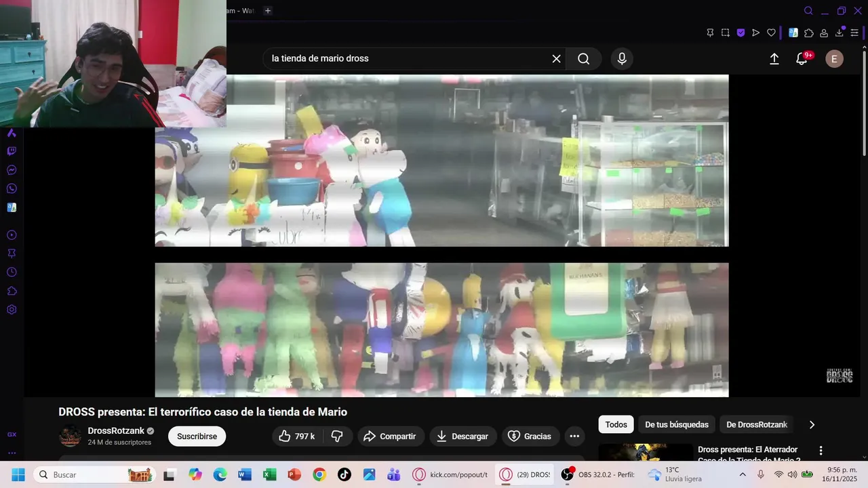Open Messenger in Opera sidebar
The image size is (868, 488).
coord(12,170)
